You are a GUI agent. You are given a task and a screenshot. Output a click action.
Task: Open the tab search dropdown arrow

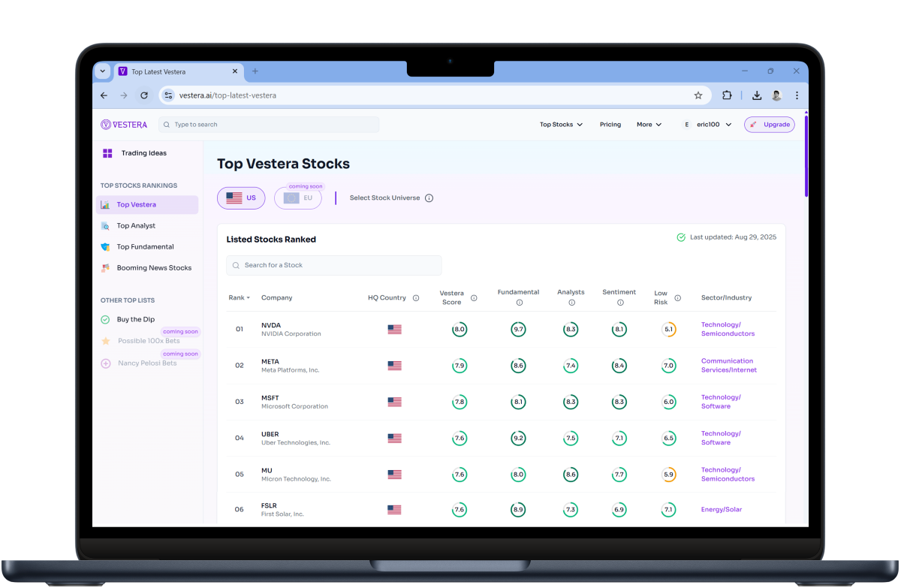pyautogui.click(x=104, y=71)
